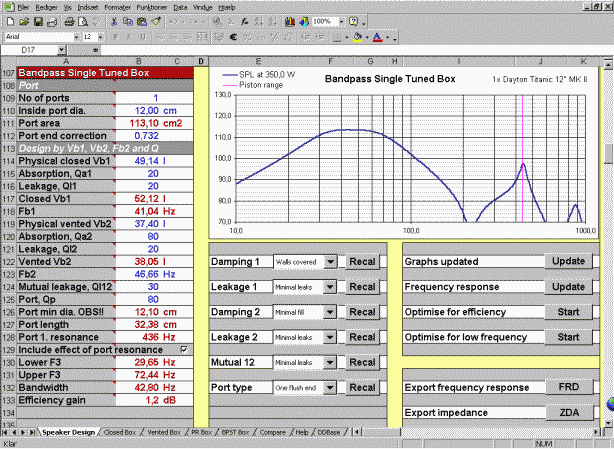Click the Copy icon

click(128, 22)
